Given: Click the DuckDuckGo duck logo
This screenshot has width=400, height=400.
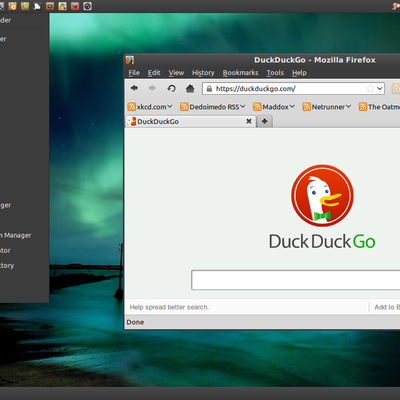Looking at the screenshot, I should pos(322,196).
